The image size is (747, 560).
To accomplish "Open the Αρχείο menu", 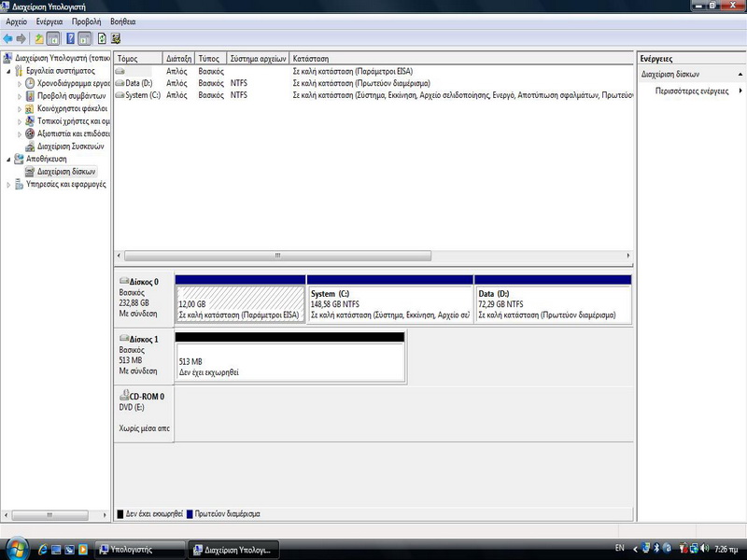I will [x=16, y=21].
